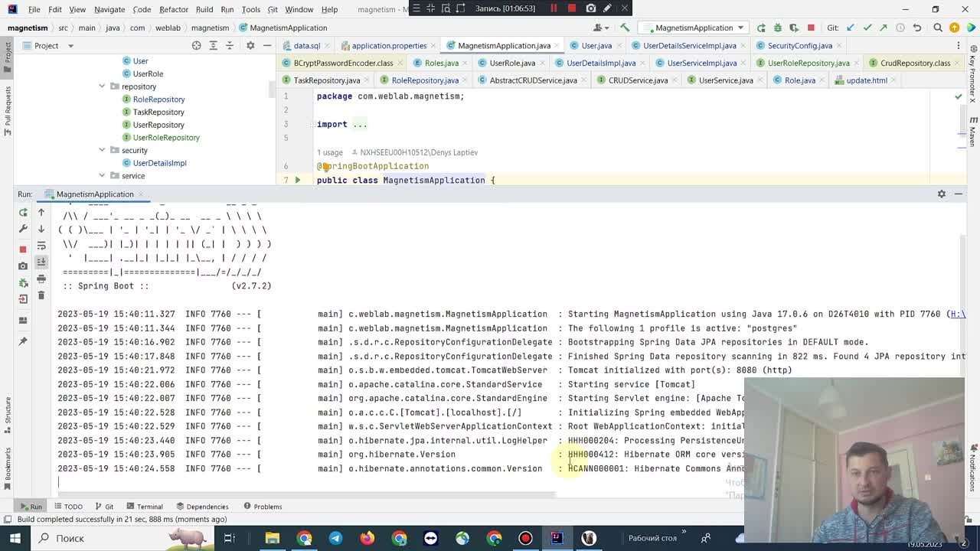Clear all console output with trash icon

(x=41, y=295)
